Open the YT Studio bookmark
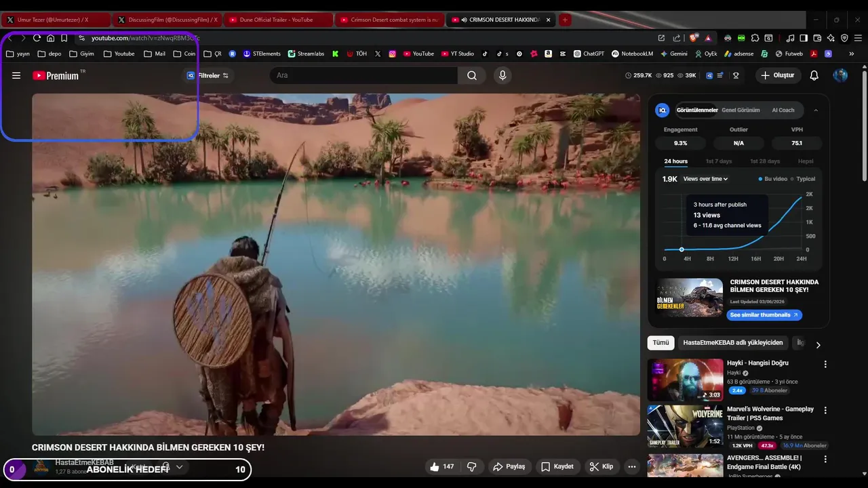Screen dimensions: 868x488 pos(458,54)
